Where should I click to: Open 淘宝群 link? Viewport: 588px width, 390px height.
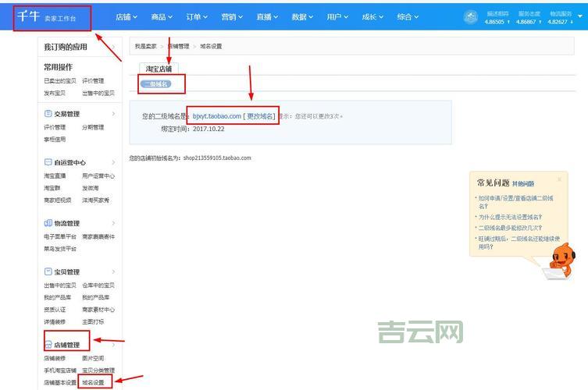coord(52,188)
